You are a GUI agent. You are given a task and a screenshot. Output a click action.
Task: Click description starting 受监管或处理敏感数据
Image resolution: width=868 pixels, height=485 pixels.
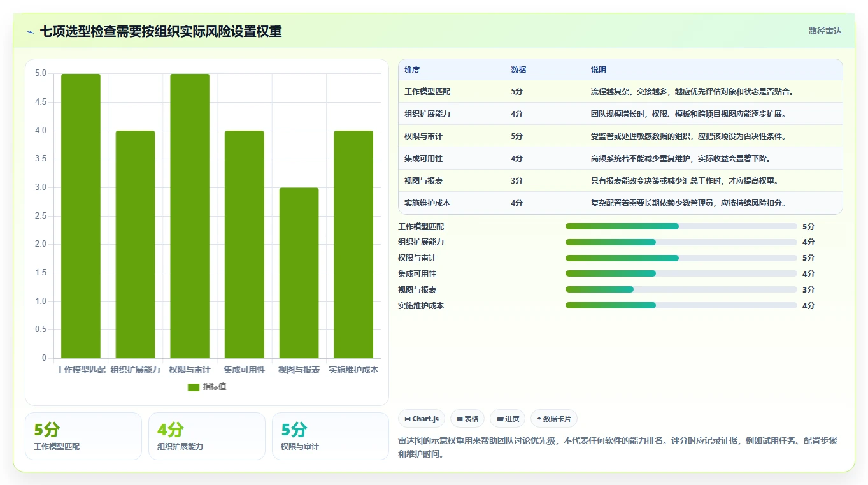coord(688,136)
